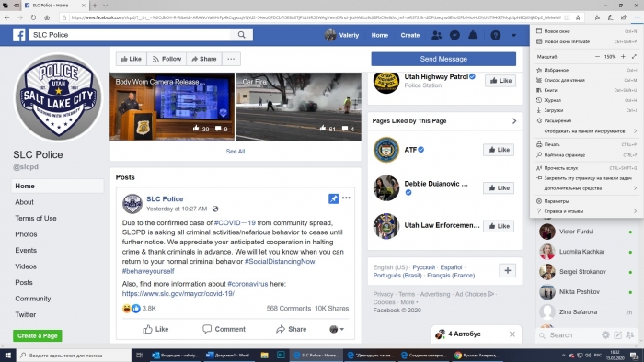The image size is (644, 362).
Task: Open Журнал menu entry
Action: click(x=587, y=100)
